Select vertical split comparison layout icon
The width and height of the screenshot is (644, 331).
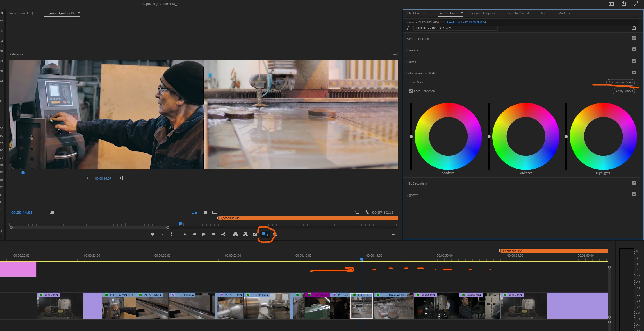[x=204, y=212]
